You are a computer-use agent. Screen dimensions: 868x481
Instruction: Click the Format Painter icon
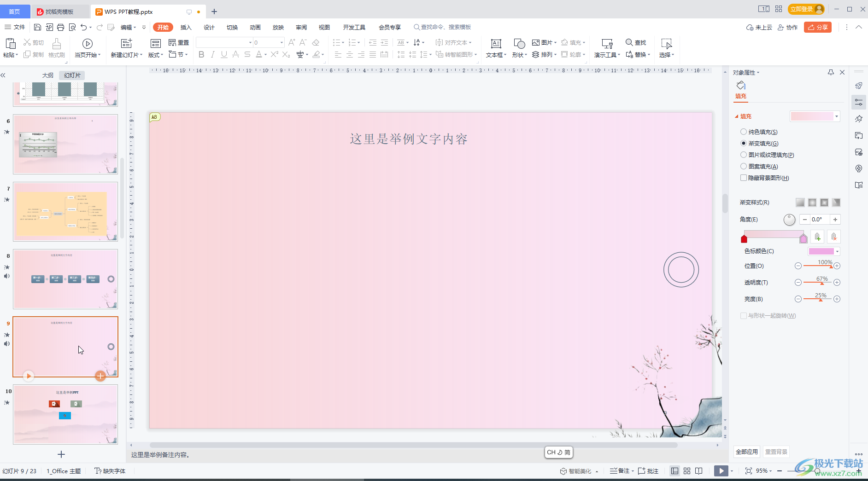(56, 43)
